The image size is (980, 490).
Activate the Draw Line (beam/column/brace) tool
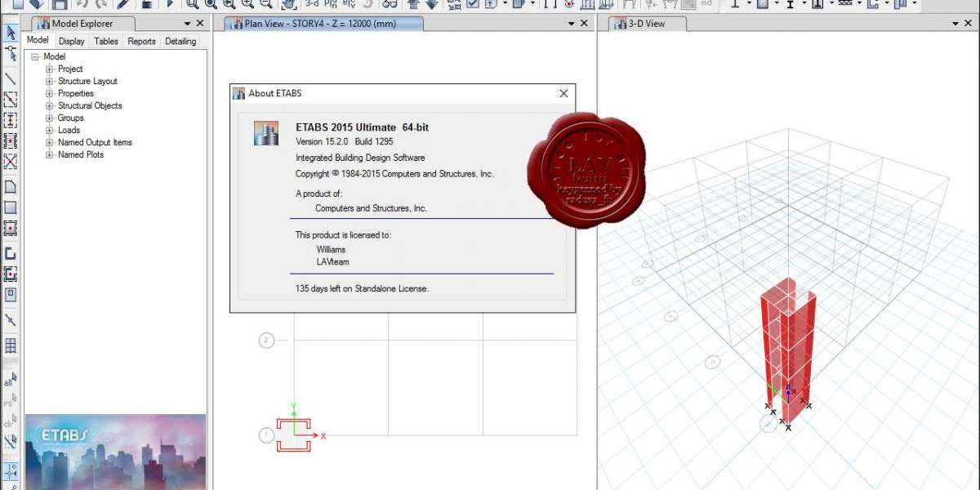(11, 79)
